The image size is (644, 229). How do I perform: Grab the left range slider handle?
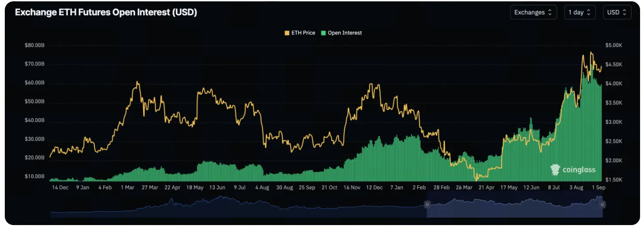coord(427,204)
